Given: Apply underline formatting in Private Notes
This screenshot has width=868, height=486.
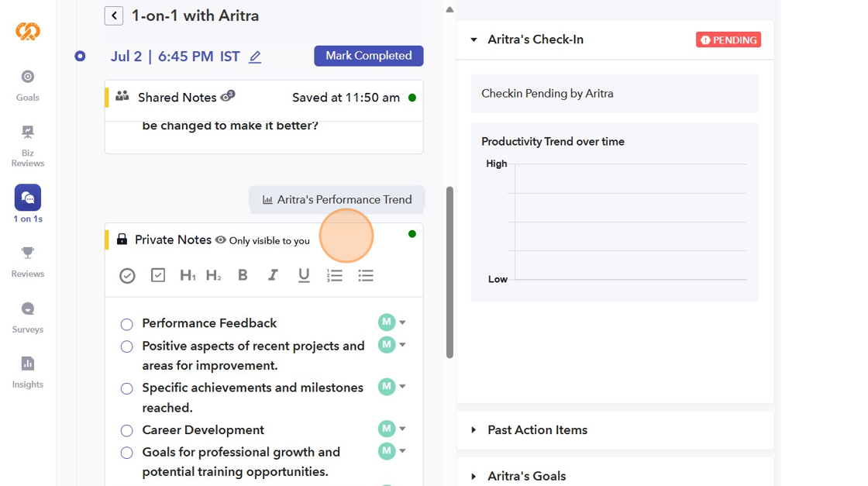Looking at the screenshot, I should pyautogui.click(x=304, y=275).
